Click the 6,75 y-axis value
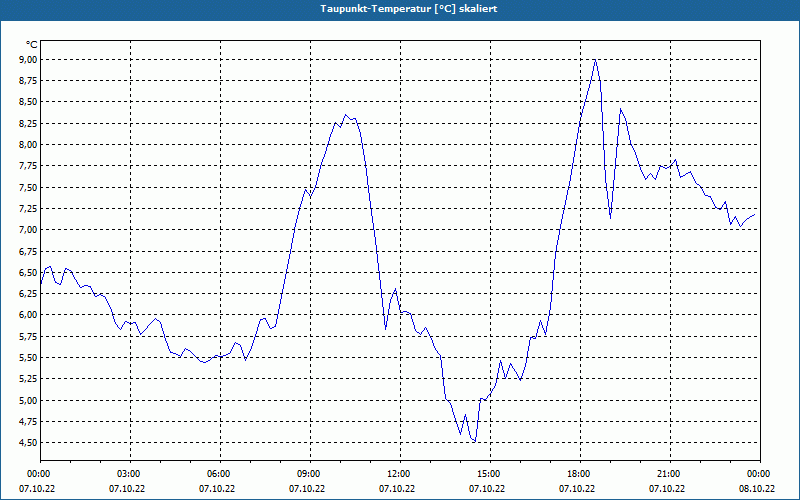This screenshot has width=800, height=500. pyautogui.click(x=28, y=251)
